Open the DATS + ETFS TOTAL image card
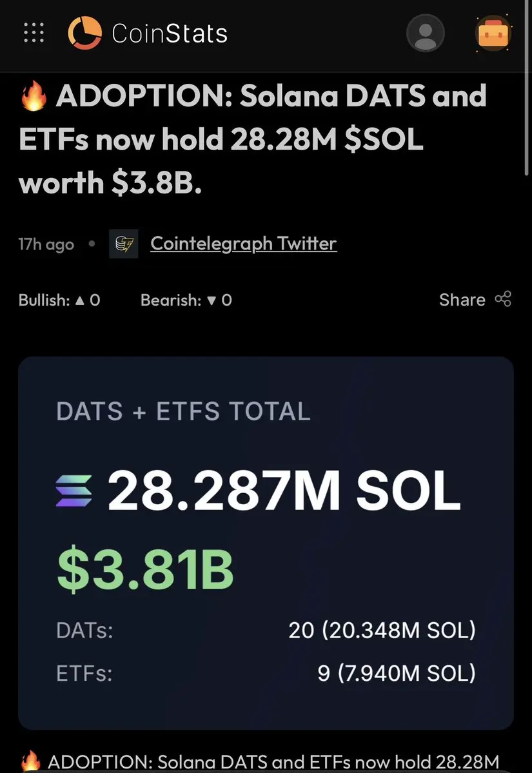This screenshot has width=532, height=773. click(266, 543)
